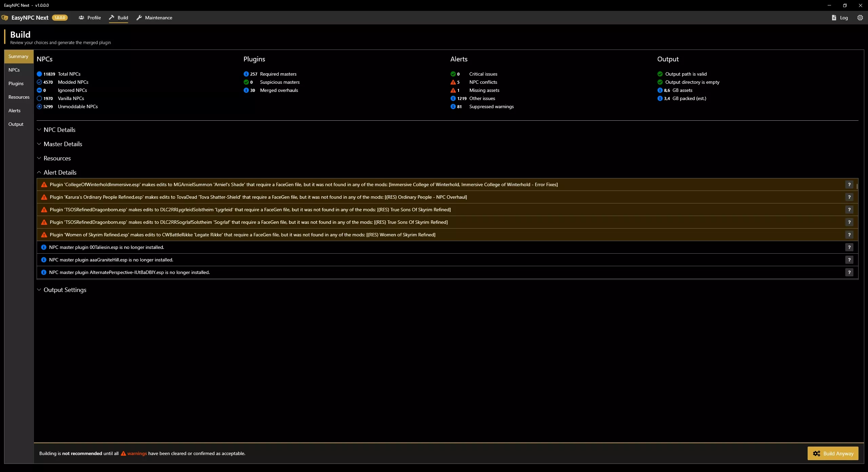Screen dimensions: 868x472
Task: Click checkmark circle next to Modded NPCs
Action: pos(39,82)
